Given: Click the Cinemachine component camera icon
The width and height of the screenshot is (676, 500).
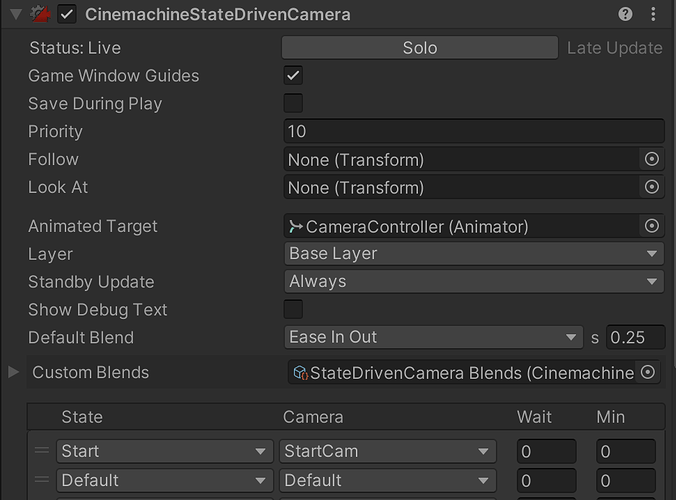Looking at the screenshot, I should (x=41, y=15).
